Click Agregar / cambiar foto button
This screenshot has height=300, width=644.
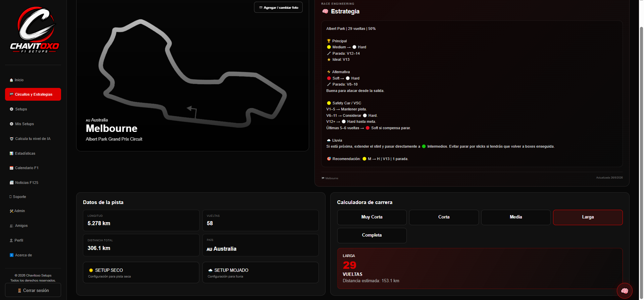click(278, 7)
